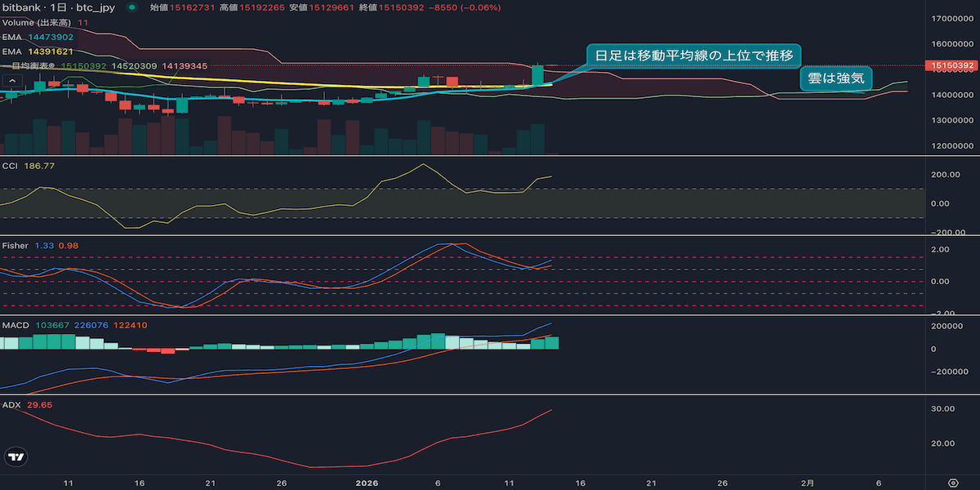Select the Fisher indicator label
980x490 pixels.
point(16,245)
